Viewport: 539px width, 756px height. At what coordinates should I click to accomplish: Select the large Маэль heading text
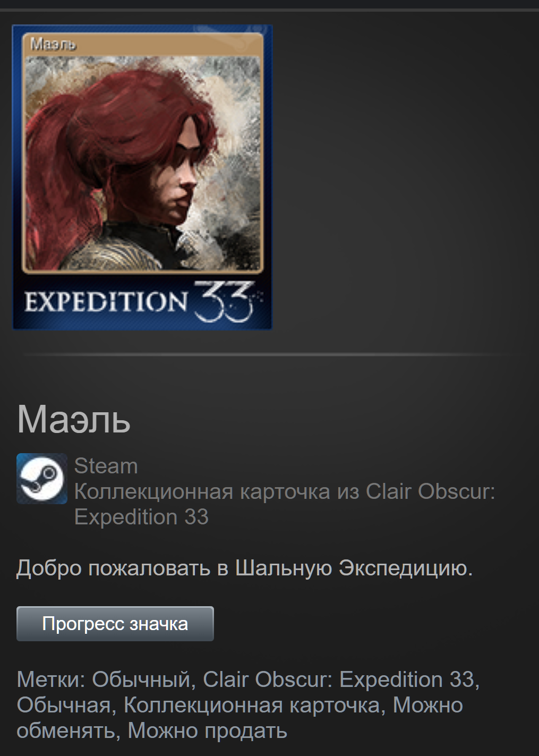coord(74,419)
